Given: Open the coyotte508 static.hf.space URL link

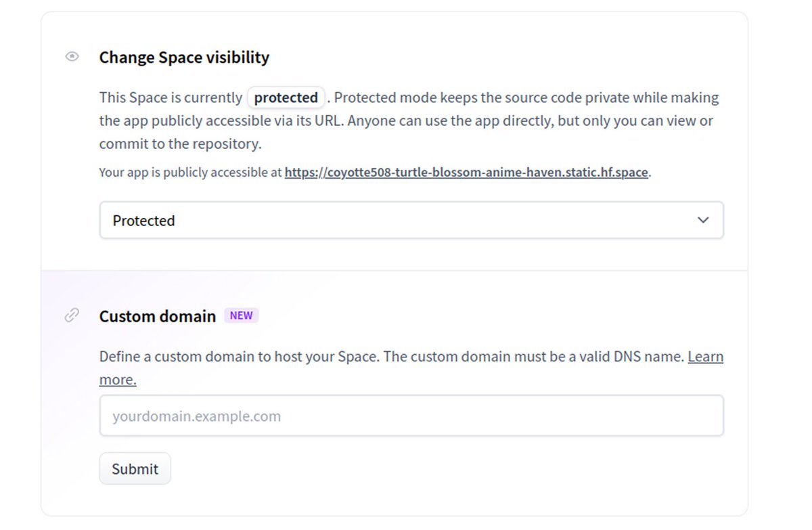Looking at the screenshot, I should pyautogui.click(x=466, y=172).
